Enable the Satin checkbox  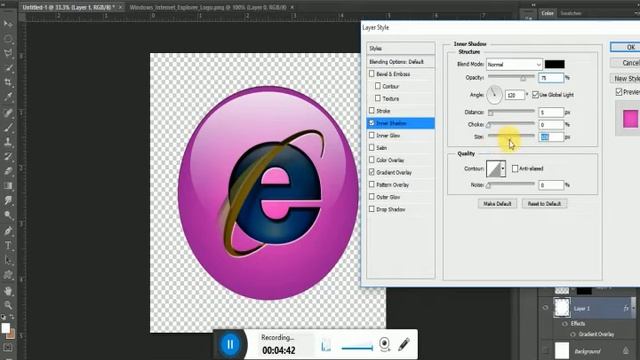371,147
